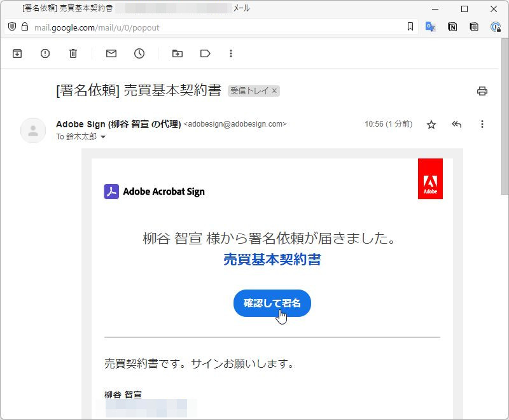Screen dimensions: 509x420
Task: Open the Gmail reply icon
Action: [456, 125]
